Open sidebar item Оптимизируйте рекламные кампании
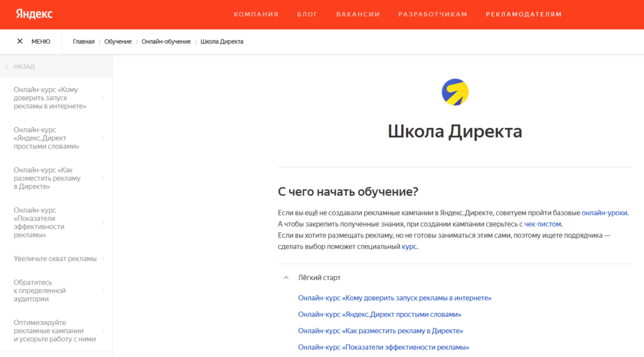 click(x=55, y=331)
